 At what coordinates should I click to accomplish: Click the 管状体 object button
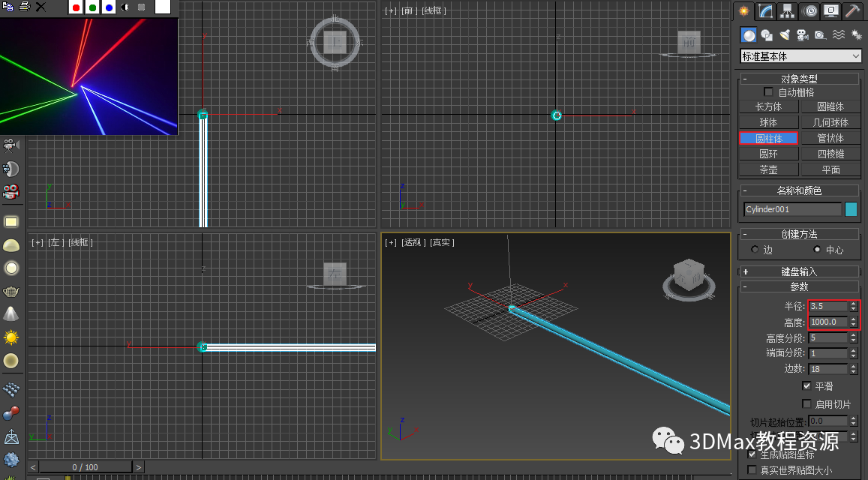tap(830, 138)
